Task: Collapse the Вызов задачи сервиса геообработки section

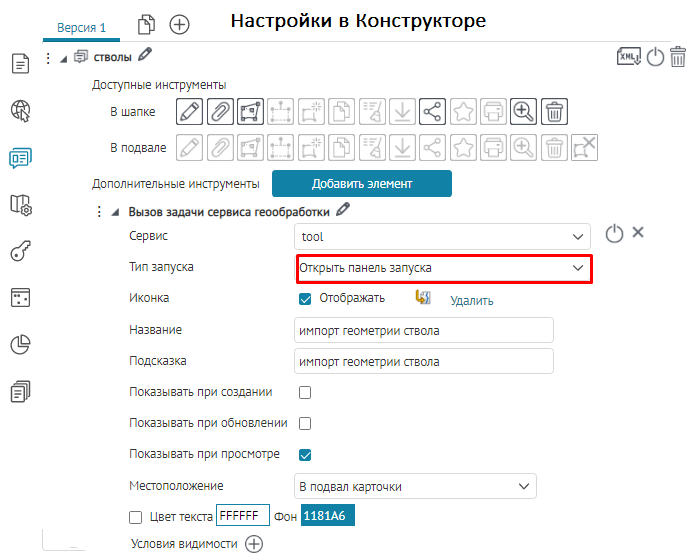Action: (115, 212)
